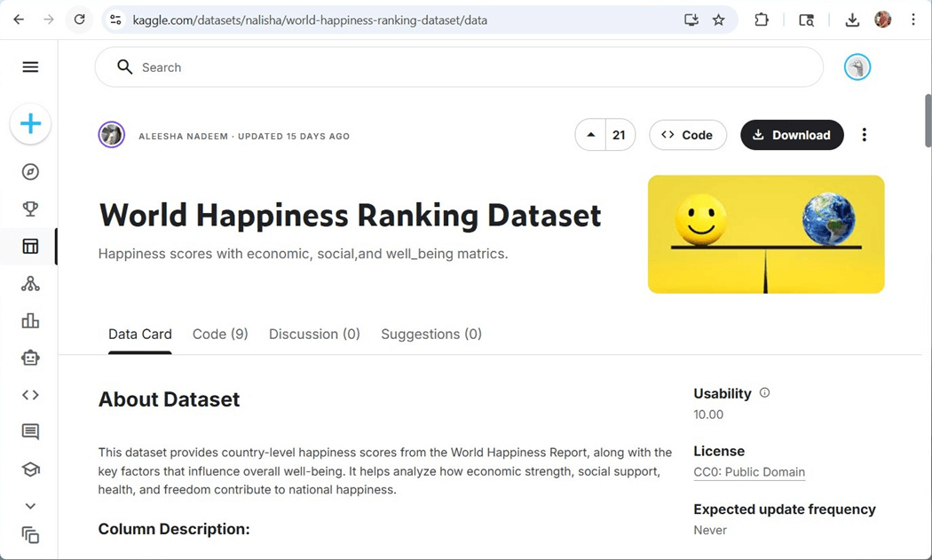Viewport: 932px width, 560px height.
Task: Open the CC0: Public Domain license link
Action: tap(749, 472)
